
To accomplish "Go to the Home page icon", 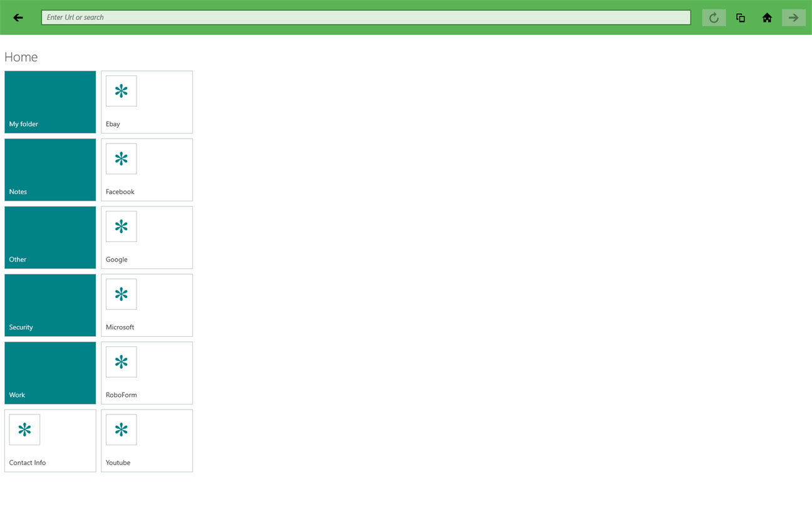I will pos(767,18).
